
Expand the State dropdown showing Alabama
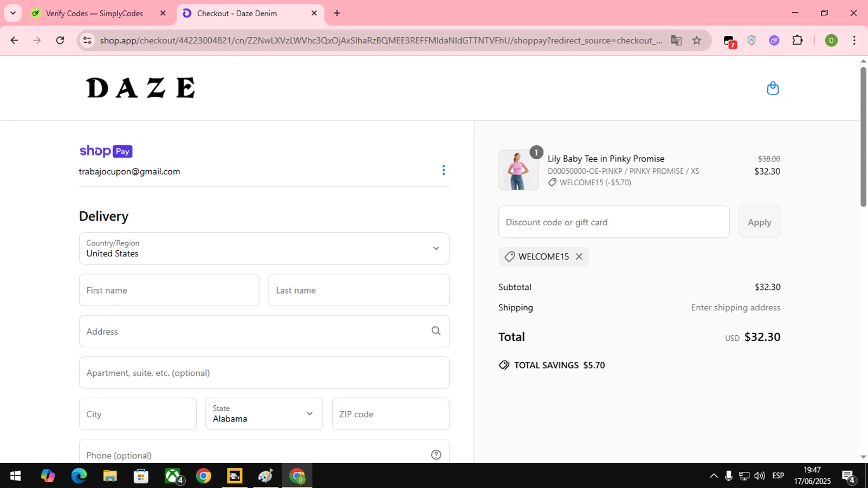[264, 414]
